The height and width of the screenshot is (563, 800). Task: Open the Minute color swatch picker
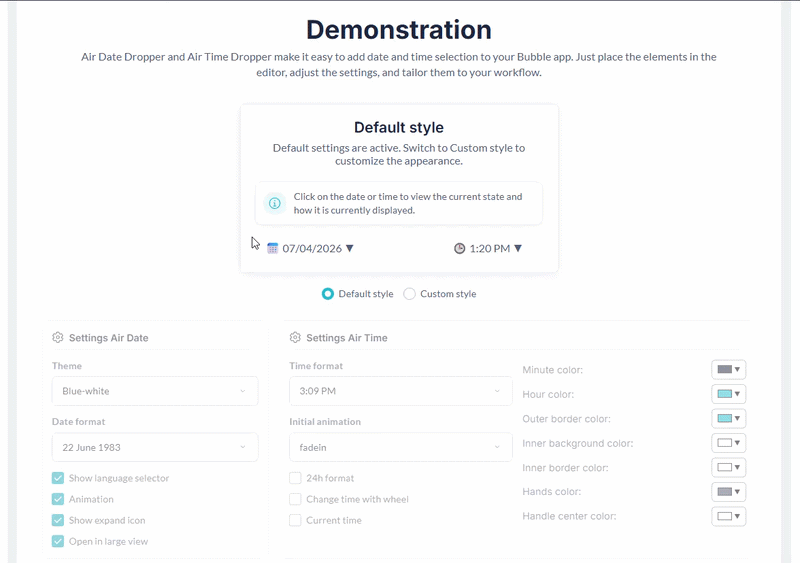728,370
